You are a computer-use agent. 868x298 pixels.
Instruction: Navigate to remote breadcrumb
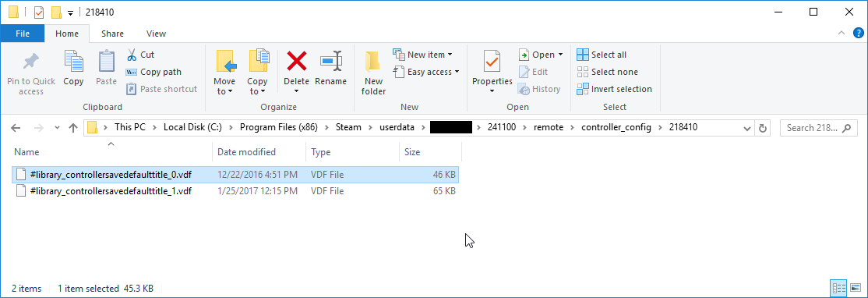pyautogui.click(x=549, y=127)
